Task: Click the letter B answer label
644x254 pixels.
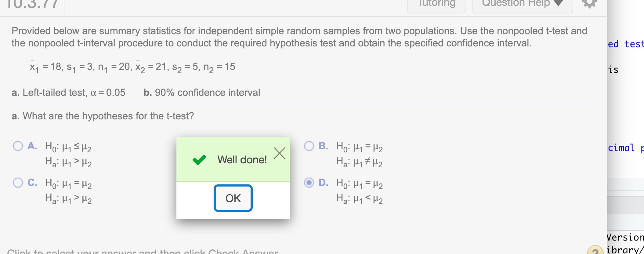Action: point(324,146)
